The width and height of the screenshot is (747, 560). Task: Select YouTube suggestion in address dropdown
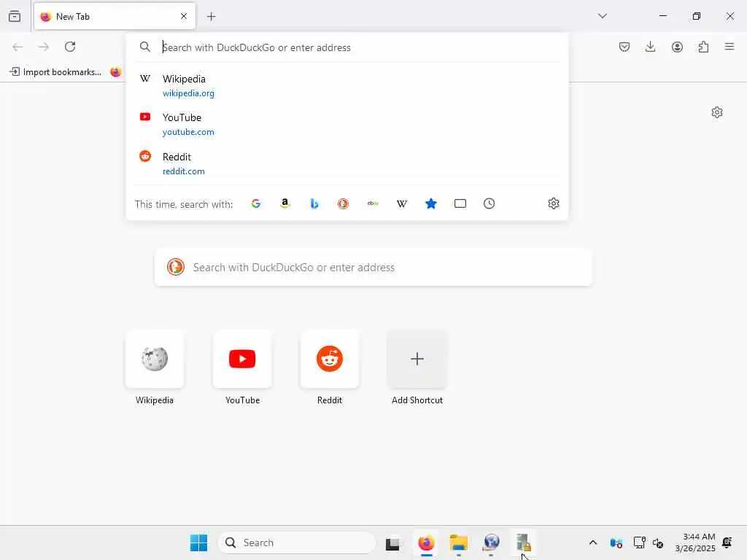347,124
